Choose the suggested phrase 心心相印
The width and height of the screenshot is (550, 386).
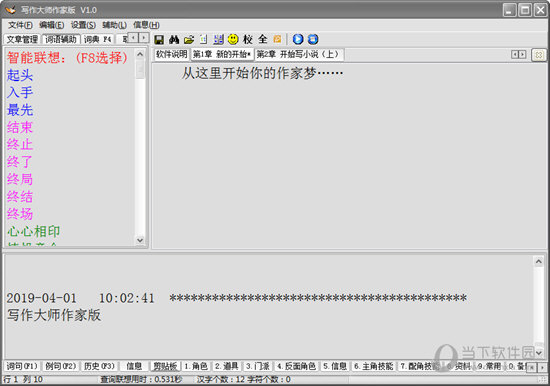(x=34, y=232)
